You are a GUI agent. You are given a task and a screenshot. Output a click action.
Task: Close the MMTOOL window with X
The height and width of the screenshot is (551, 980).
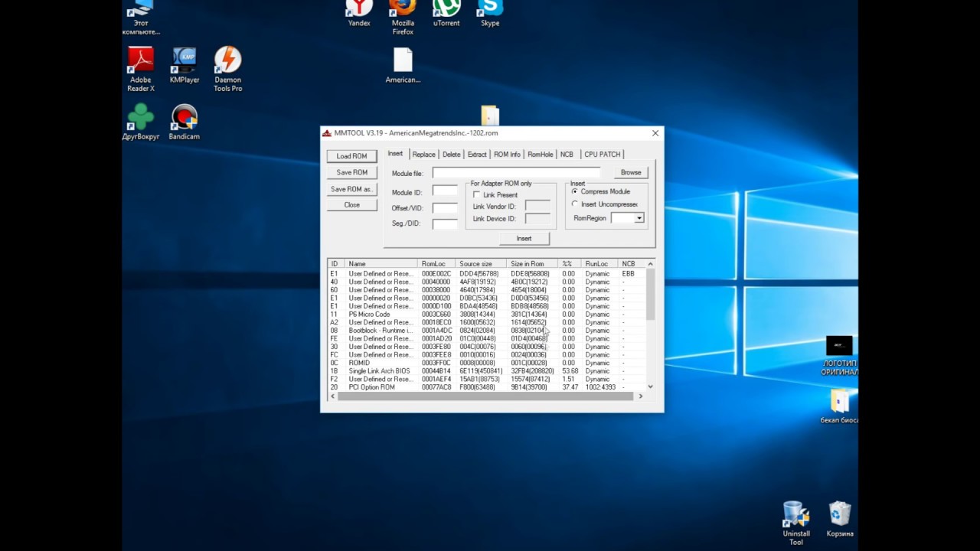coord(655,133)
